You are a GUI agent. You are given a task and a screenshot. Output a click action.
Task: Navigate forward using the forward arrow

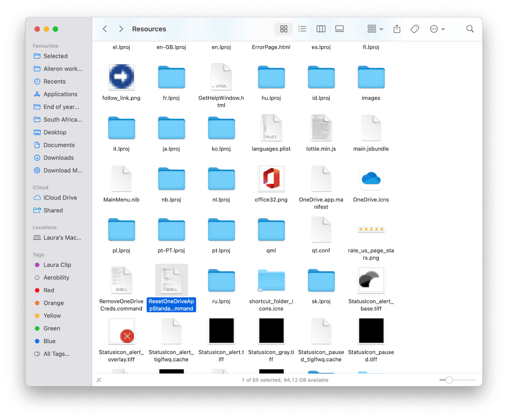121,29
